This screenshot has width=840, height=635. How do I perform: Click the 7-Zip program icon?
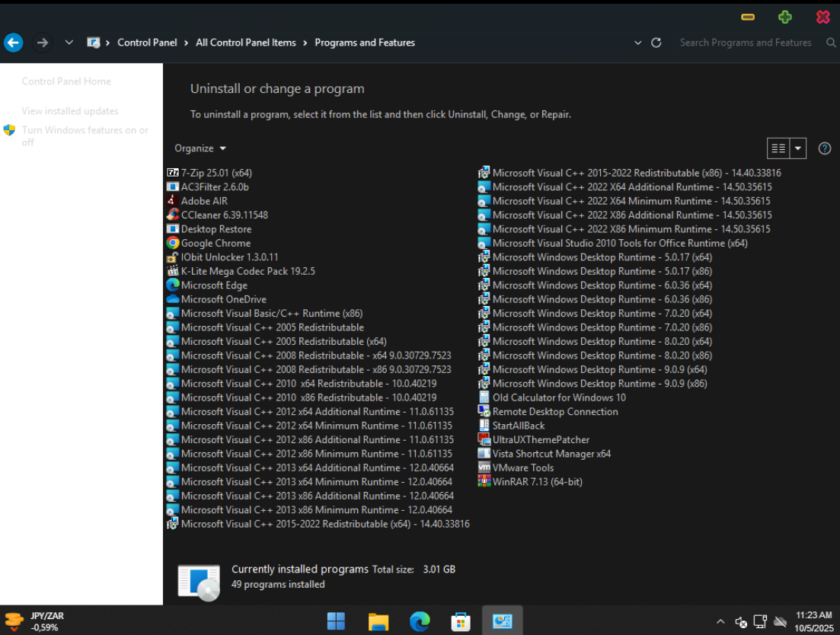(x=173, y=173)
